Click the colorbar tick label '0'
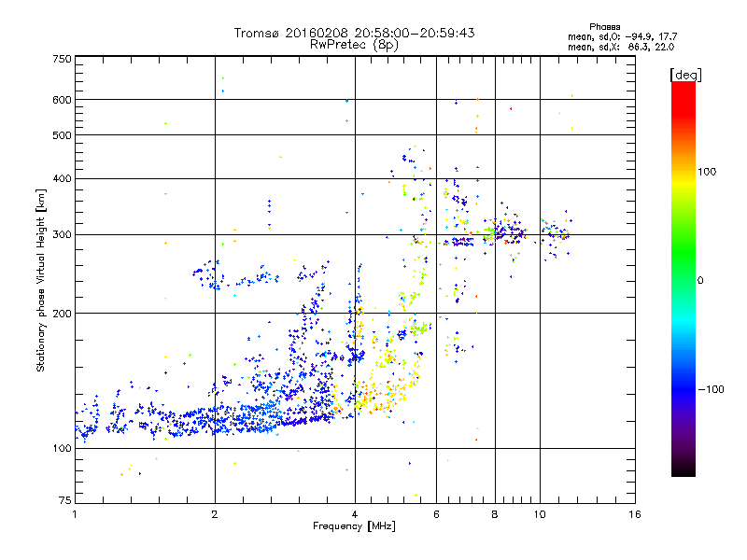This screenshot has width=747, height=560. pos(700,280)
